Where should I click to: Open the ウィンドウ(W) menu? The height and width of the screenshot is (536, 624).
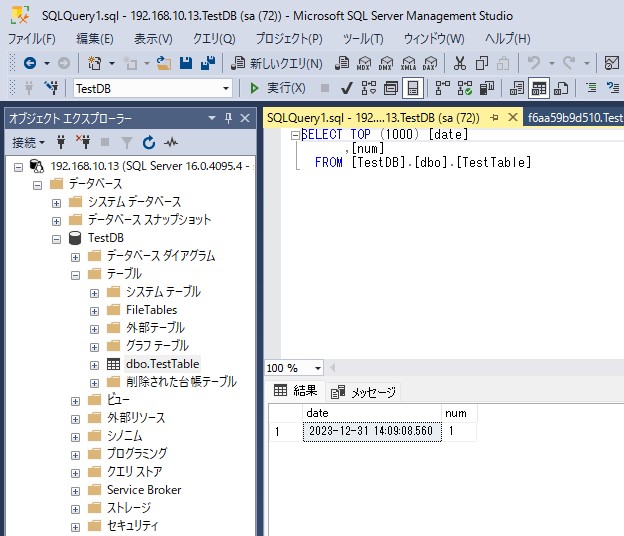coord(434,39)
